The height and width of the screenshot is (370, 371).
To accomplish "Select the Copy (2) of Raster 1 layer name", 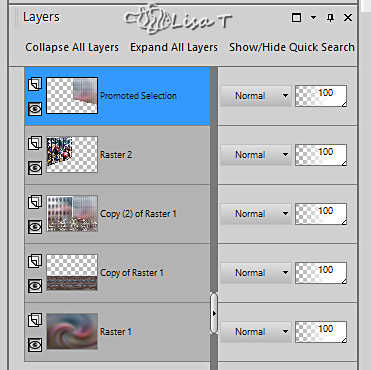I will point(138,214).
